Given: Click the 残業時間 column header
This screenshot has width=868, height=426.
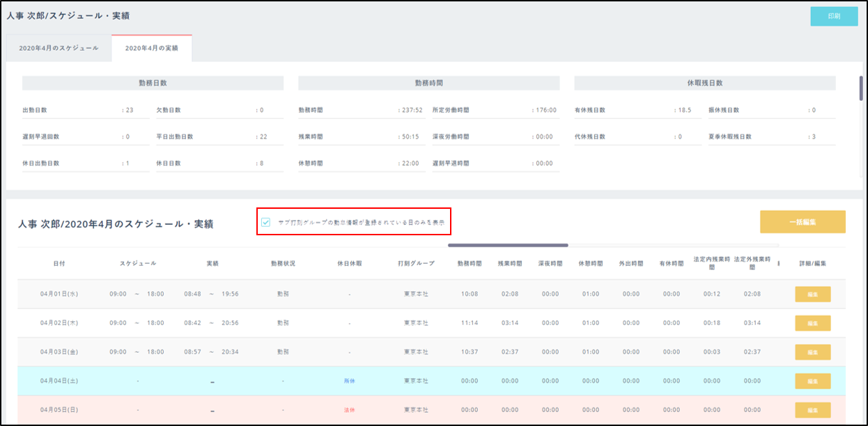Looking at the screenshot, I should point(510,264).
